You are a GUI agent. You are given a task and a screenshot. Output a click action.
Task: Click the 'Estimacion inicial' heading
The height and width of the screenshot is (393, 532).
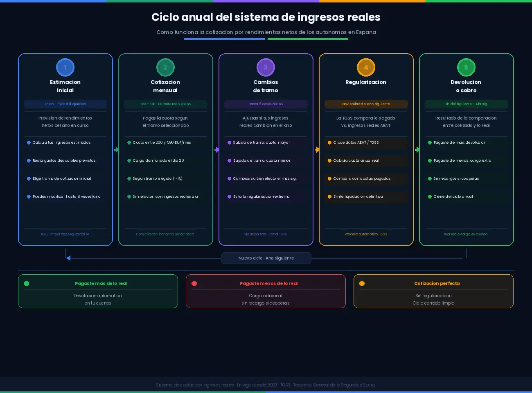(65, 86)
